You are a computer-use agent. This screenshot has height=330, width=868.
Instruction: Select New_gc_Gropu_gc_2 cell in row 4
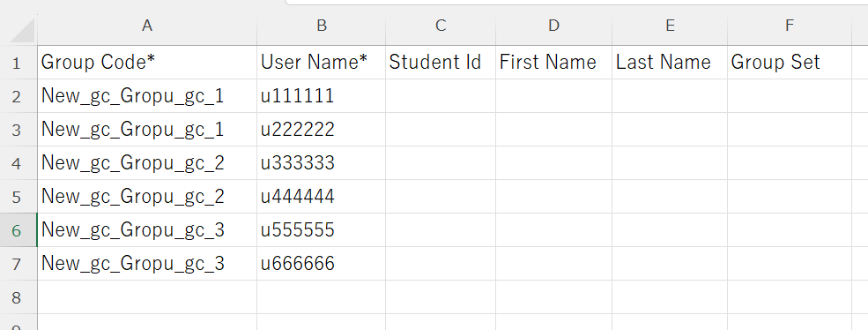pos(147,163)
